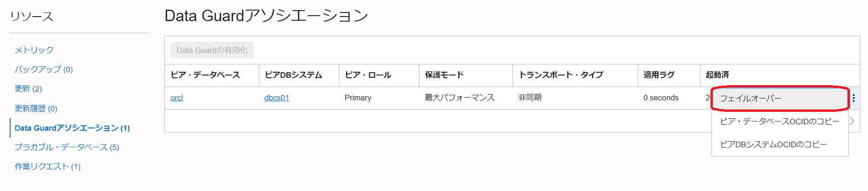Click the Data Guardの有効化 button
This screenshot has width=868, height=191.
tap(212, 50)
